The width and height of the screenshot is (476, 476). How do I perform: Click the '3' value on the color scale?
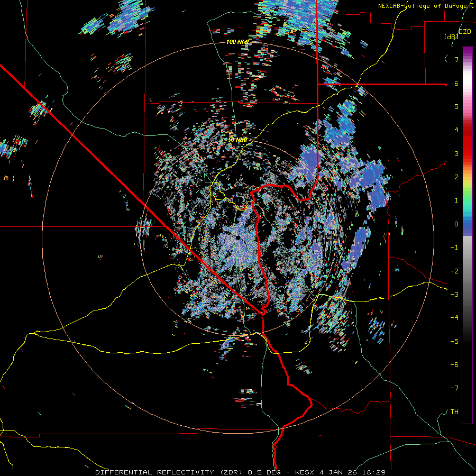pyautogui.click(x=456, y=153)
